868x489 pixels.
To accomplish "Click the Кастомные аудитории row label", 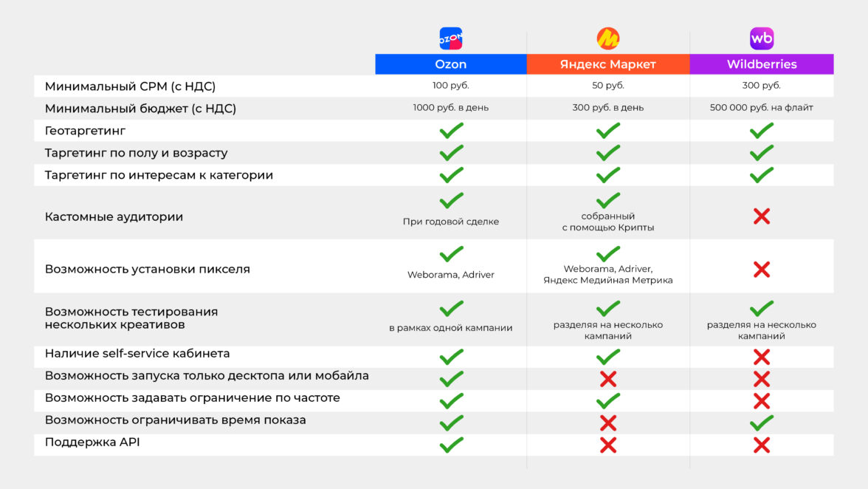I will tap(114, 217).
